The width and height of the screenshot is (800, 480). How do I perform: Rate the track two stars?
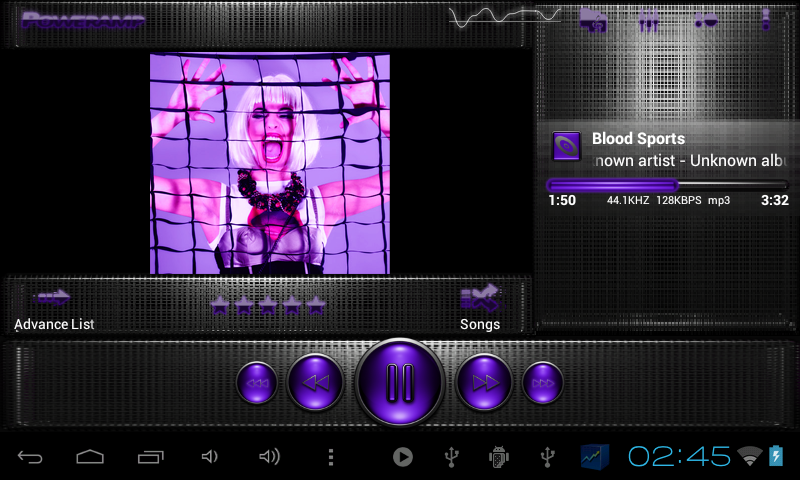tap(244, 306)
